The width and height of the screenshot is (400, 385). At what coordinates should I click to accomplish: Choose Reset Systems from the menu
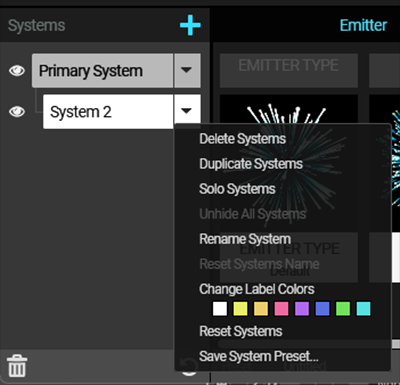[241, 331]
